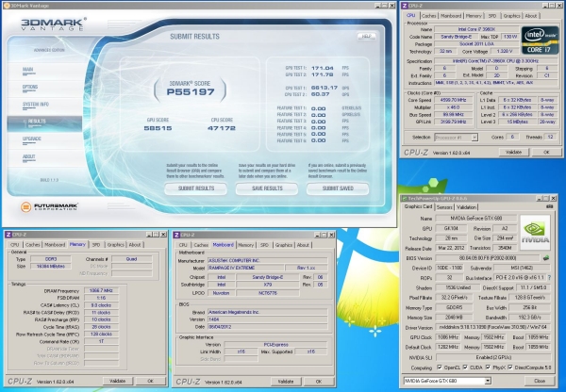The image size is (566, 392).
Task: Click the CPU score value 47172
Action: tap(222, 128)
